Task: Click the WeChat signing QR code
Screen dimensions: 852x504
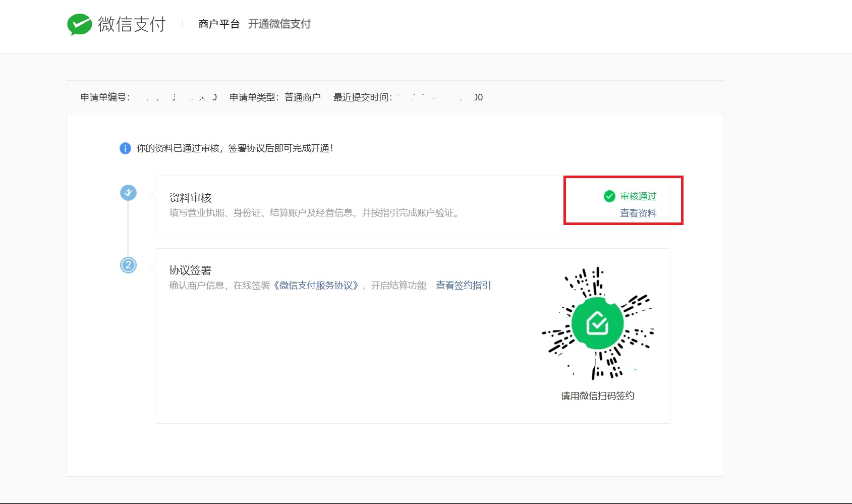Action: click(598, 323)
